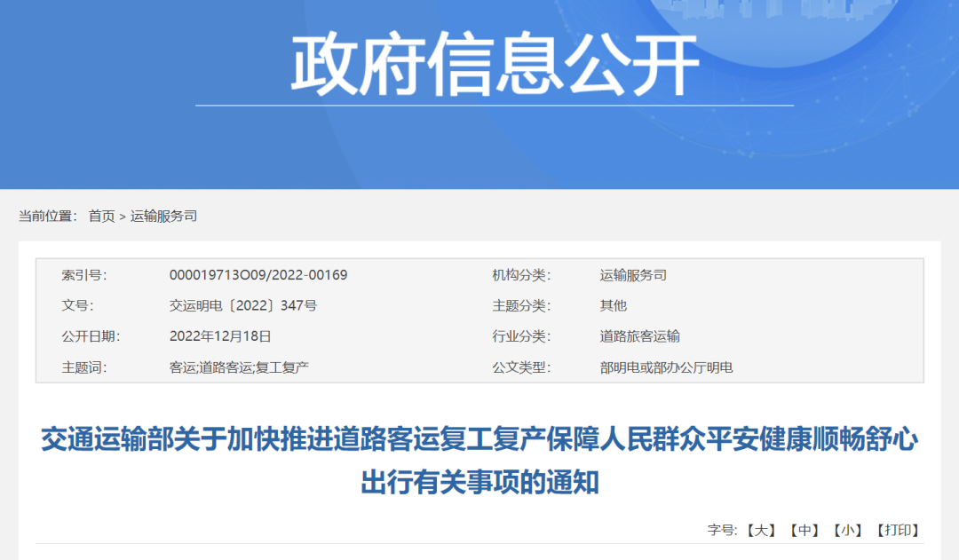Click the 主题分类 value 其他
Screen dimensions: 959x560
coord(613,305)
